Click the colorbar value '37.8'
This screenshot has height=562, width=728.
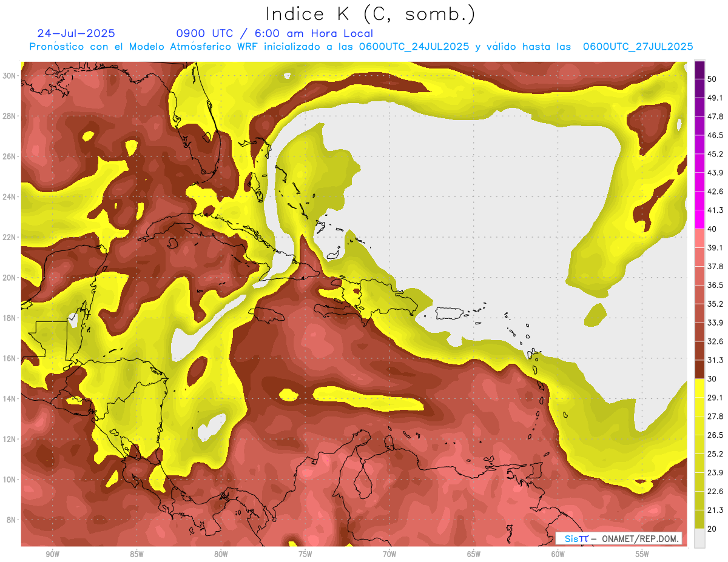pos(715,266)
